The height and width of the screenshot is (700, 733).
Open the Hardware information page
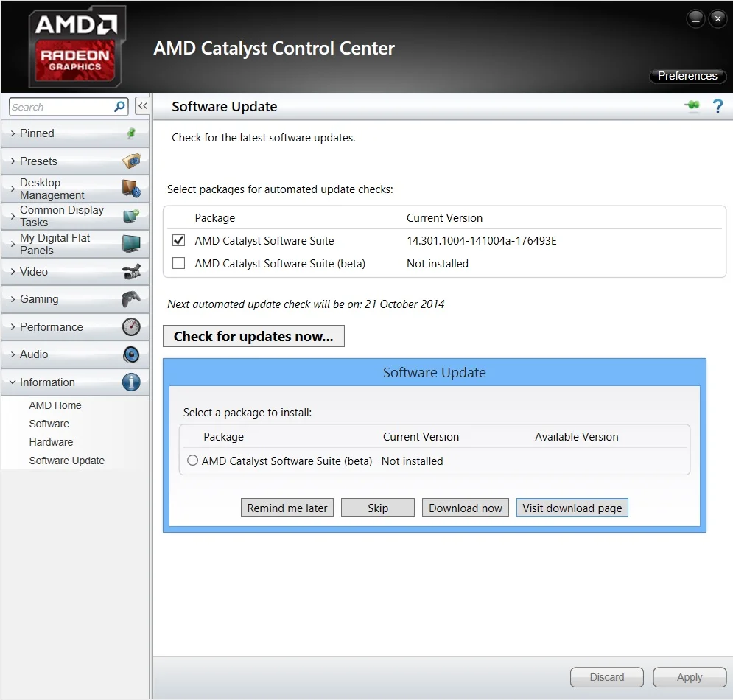point(51,442)
